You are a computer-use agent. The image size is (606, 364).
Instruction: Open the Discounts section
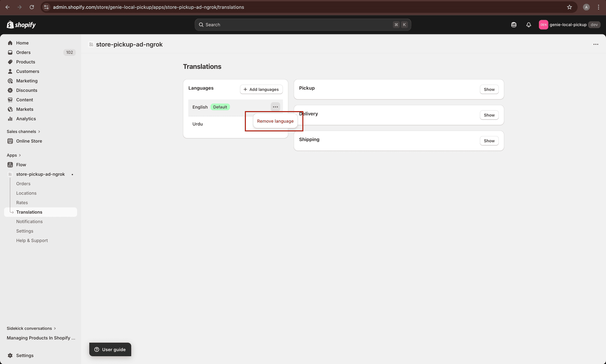[x=27, y=90]
